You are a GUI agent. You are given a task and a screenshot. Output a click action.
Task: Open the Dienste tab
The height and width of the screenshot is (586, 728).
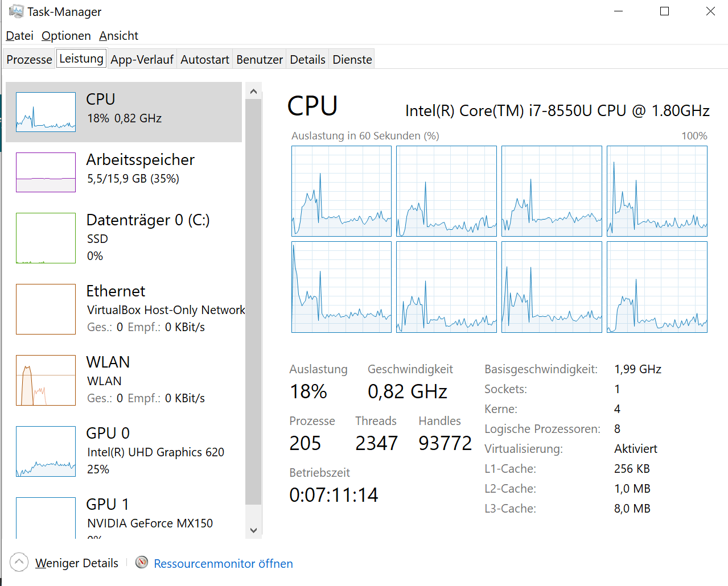351,59
